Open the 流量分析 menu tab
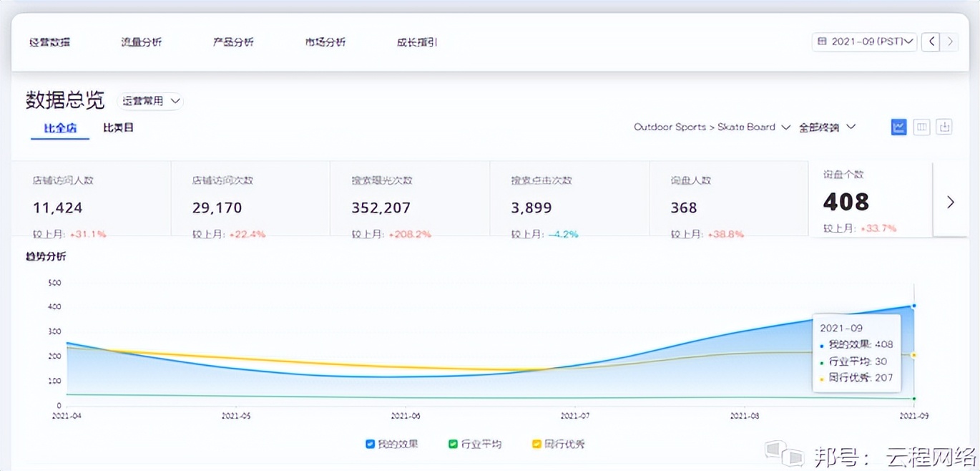The image size is (980, 471). point(141,42)
